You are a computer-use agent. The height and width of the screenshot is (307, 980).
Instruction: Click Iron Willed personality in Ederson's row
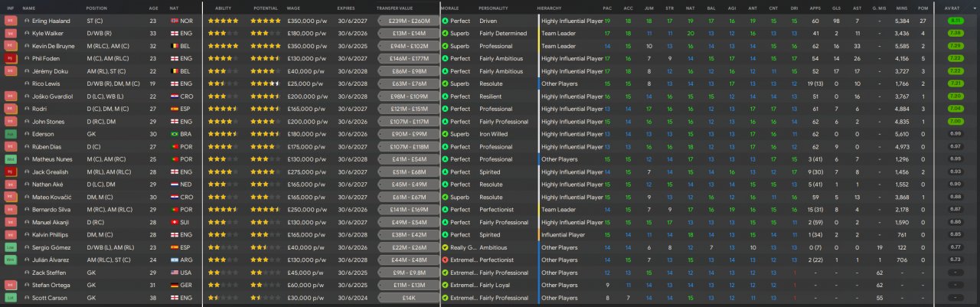pyautogui.click(x=493, y=134)
